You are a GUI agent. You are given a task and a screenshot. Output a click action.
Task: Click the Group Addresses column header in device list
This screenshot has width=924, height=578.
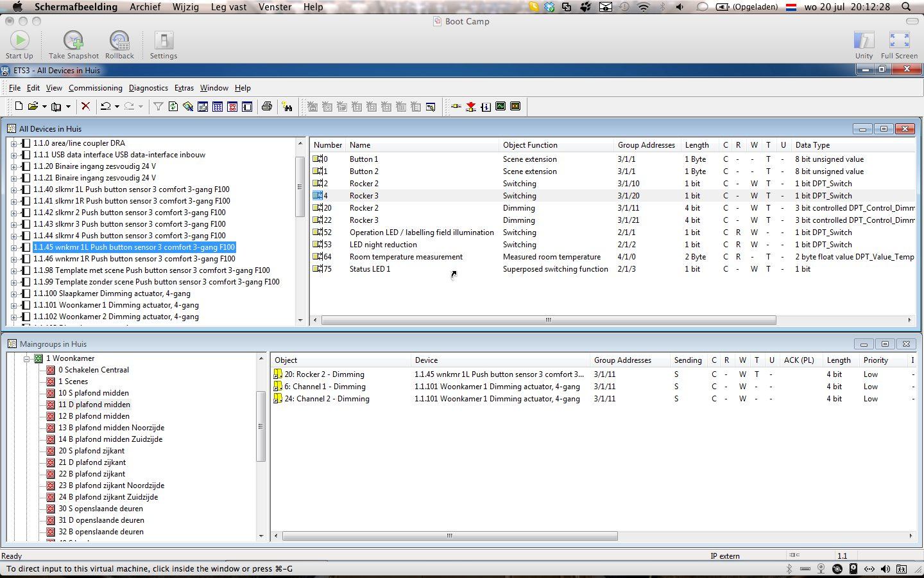tap(646, 145)
